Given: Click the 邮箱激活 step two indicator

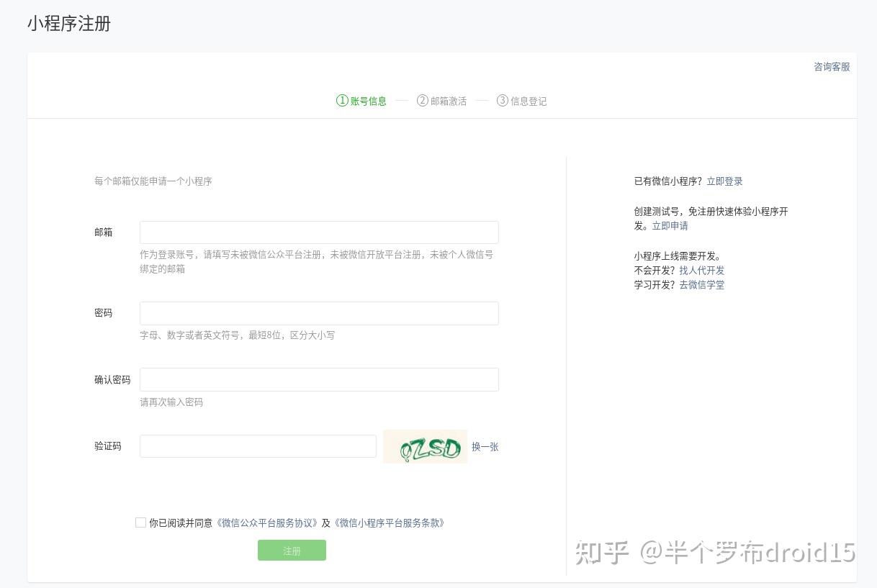Looking at the screenshot, I should (x=441, y=101).
